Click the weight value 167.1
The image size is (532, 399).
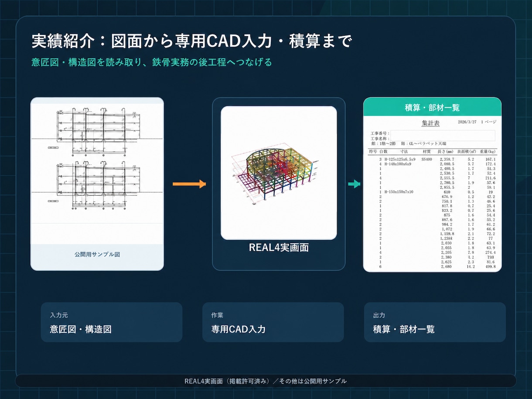pos(491,160)
